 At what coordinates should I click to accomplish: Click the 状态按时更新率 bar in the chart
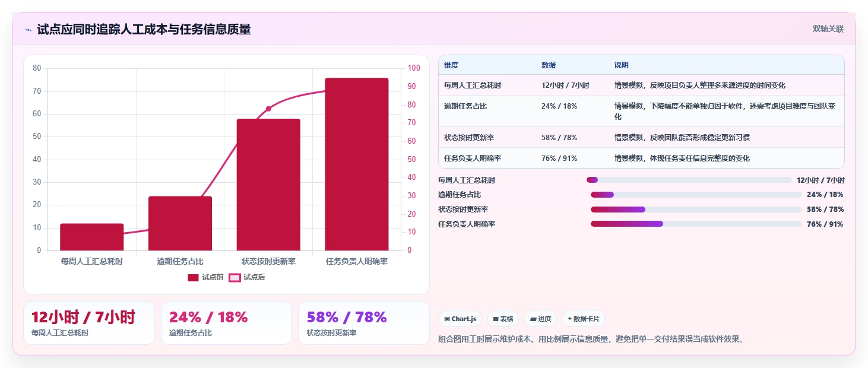(x=268, y=185)
